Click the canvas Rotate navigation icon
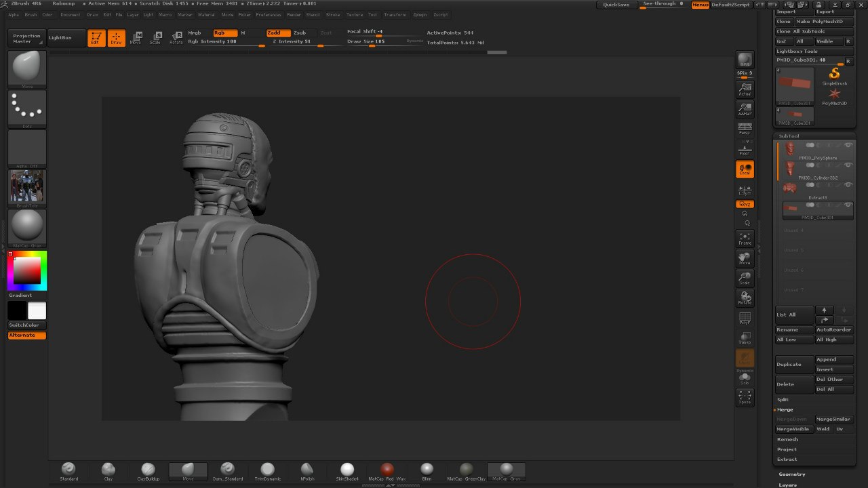This screenshot has height=488, width=868. click(745, 298)
